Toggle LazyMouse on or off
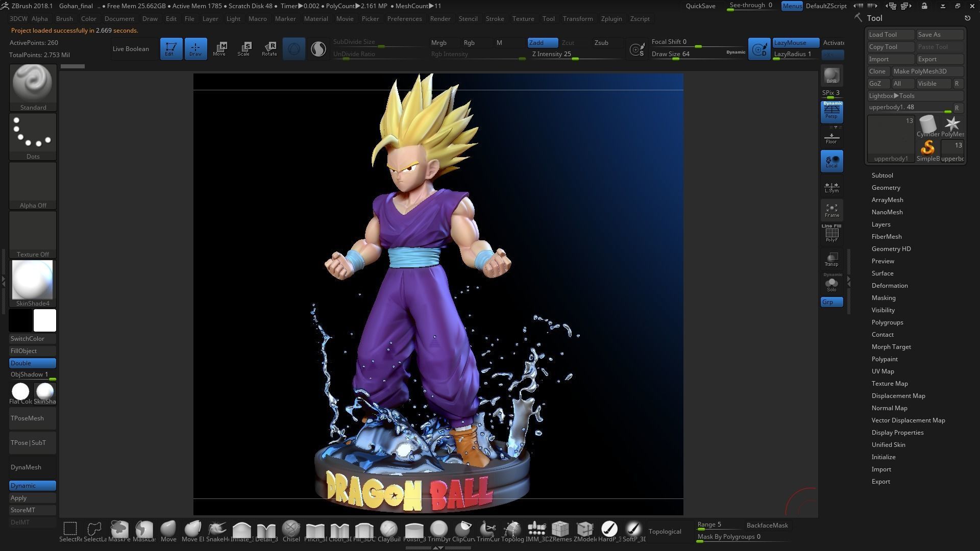The height and width of the screenshot is (551, 980). [x=796, y=43]
